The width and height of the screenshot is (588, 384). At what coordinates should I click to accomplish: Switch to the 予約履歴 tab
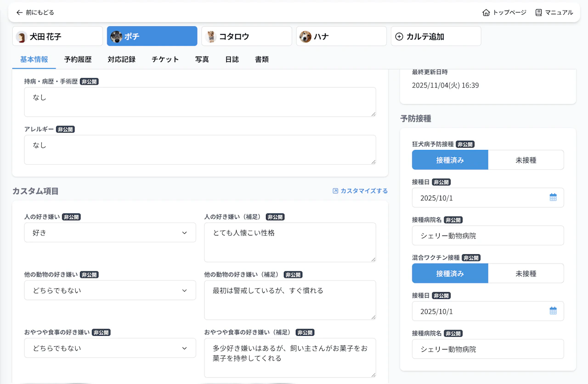77,59
